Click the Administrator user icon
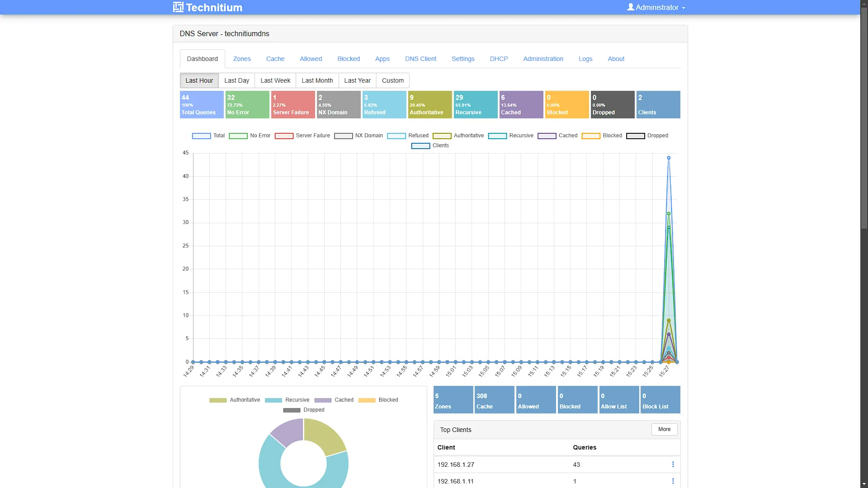This screenshot has height=488, width=868. coord(631,7)
